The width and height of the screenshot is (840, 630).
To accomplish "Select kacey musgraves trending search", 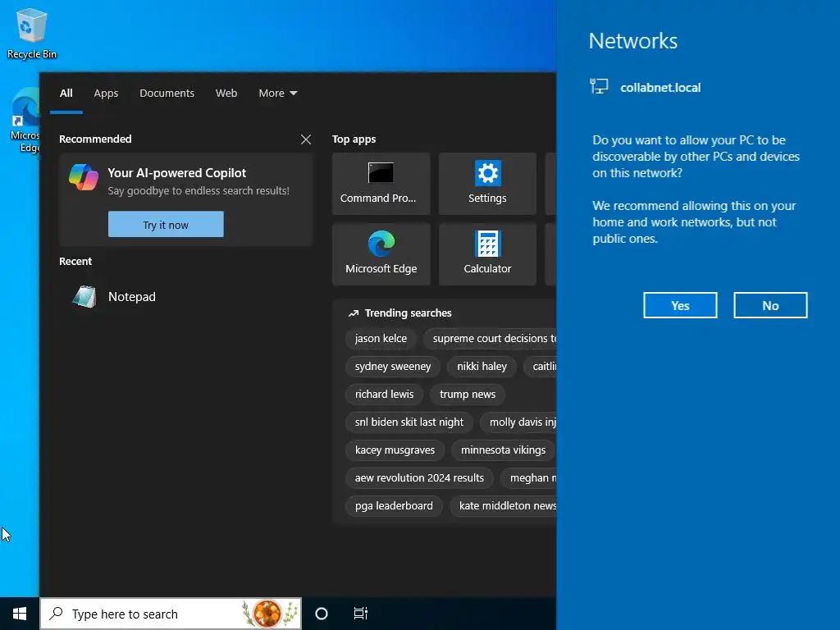I will tap(395, 450).
